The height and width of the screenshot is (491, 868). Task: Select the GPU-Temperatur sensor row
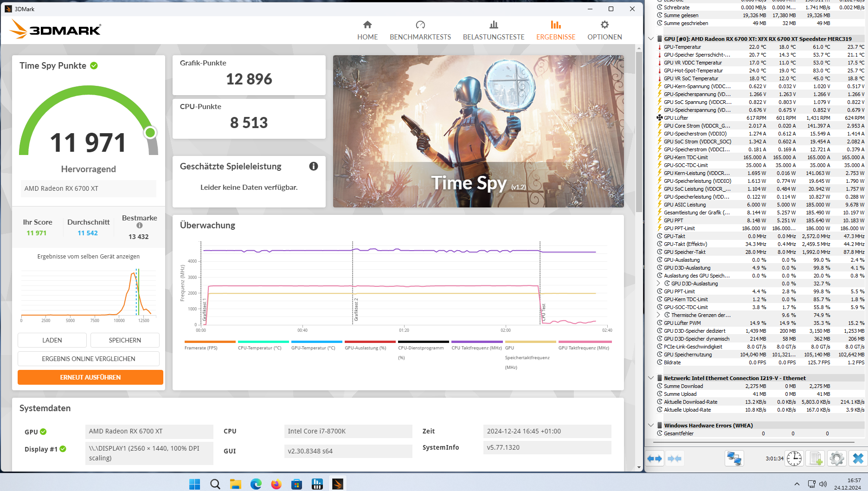point(761,47)
